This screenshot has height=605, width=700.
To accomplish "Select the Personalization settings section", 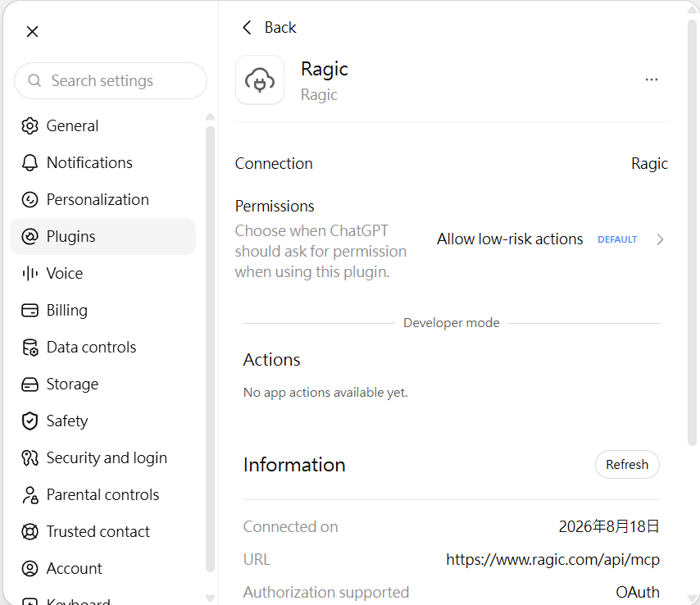I will (x=102, y=199).
